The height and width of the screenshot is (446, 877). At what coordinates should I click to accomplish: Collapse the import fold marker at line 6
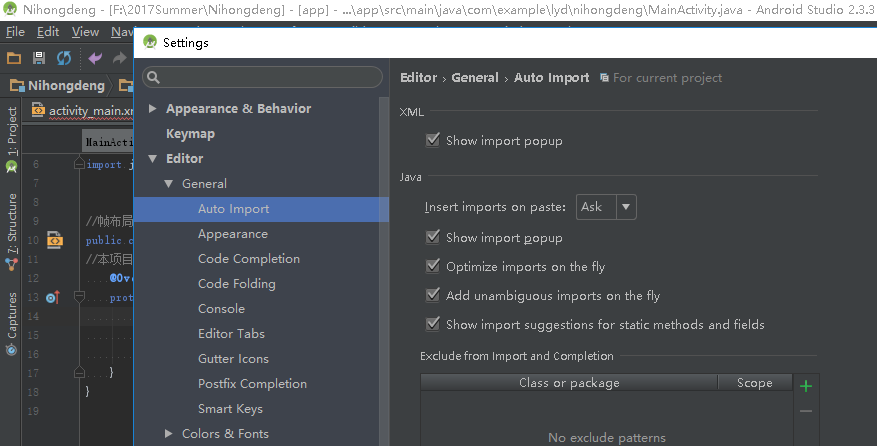click(x=79, y=164)
